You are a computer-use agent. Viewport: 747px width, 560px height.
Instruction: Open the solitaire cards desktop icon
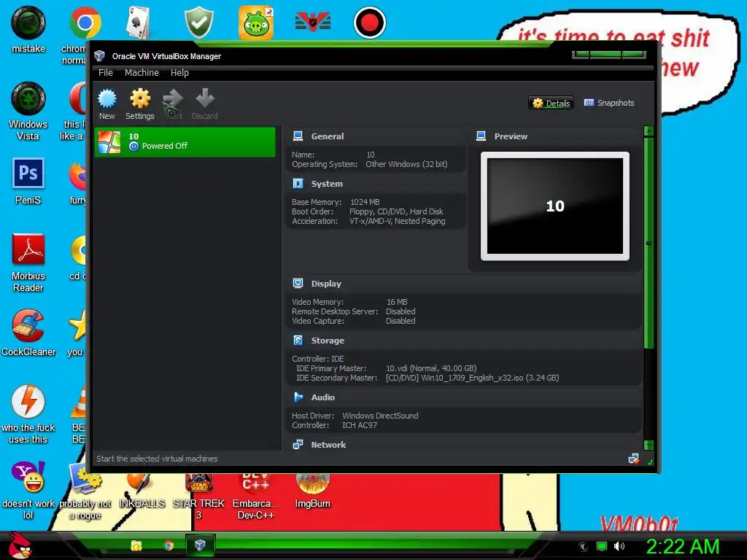pyautogui.click(x=138, y=23)
